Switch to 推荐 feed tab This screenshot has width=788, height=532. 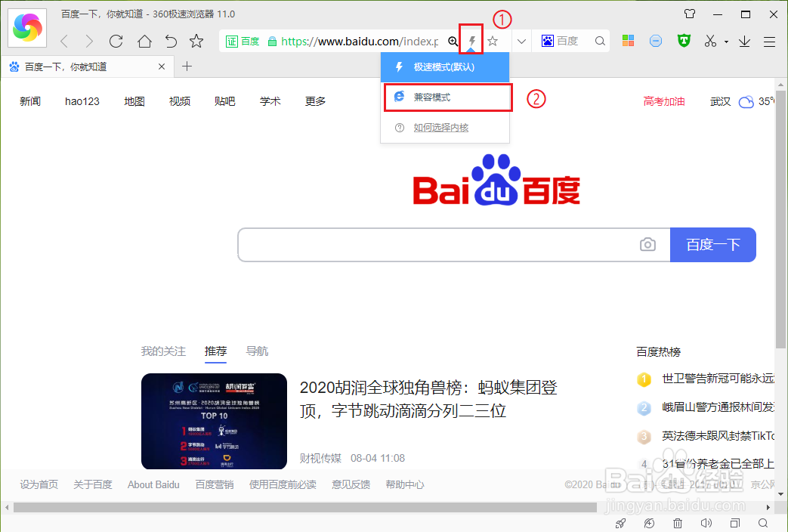point(215,351)
